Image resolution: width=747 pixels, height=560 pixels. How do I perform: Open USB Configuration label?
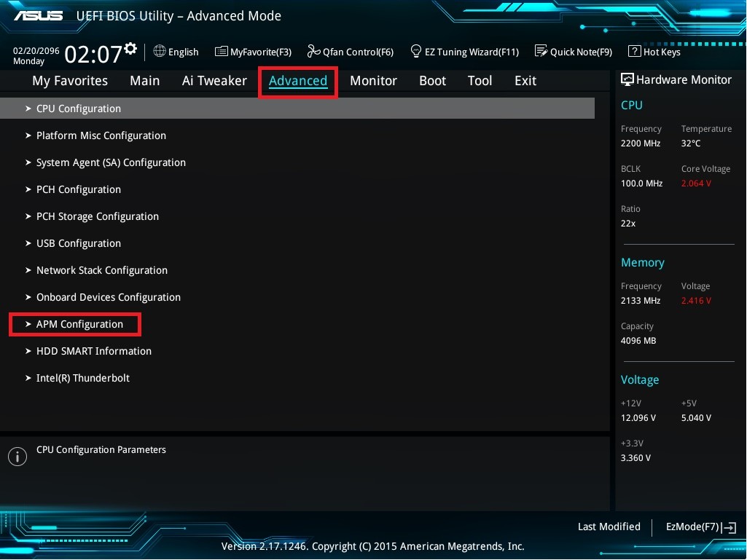[x=79, y=243]
